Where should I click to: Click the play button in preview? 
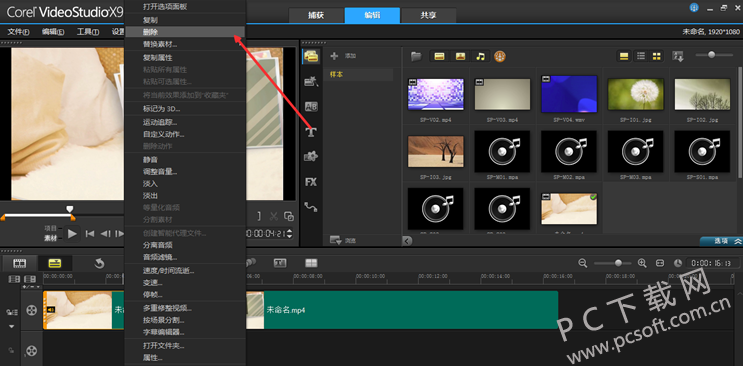coord(72,233)
